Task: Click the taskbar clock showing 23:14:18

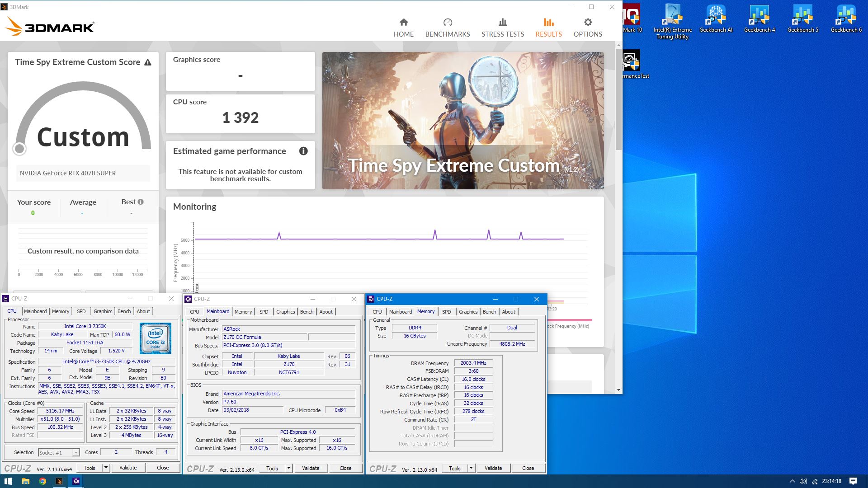Action: 831,481
